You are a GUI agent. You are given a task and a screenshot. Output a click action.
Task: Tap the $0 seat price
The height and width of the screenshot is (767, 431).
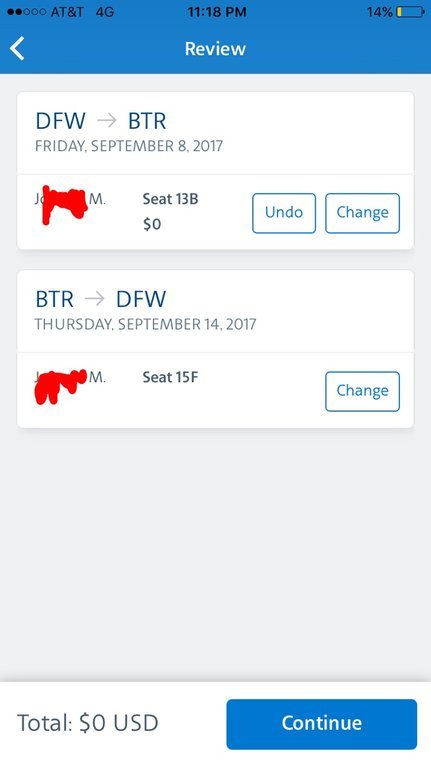[x=152, y=224]
